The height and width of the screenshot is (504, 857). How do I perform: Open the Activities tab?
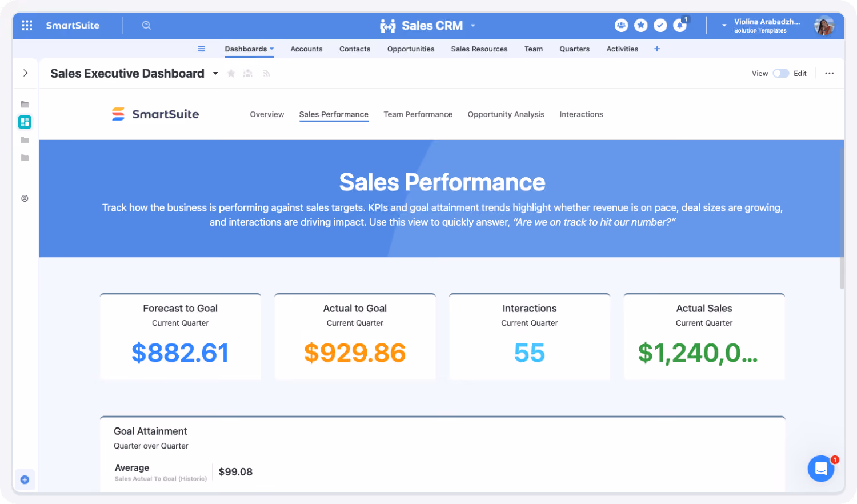click(622, 49)
